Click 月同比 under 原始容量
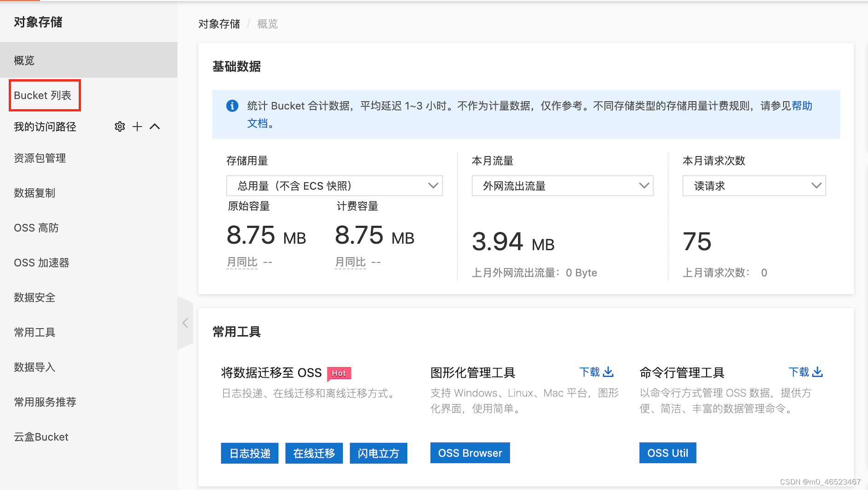 [x=242, y=262]
